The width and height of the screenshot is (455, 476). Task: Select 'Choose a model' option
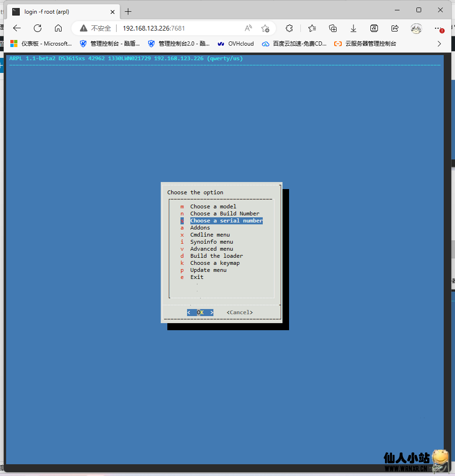(213, 206)
